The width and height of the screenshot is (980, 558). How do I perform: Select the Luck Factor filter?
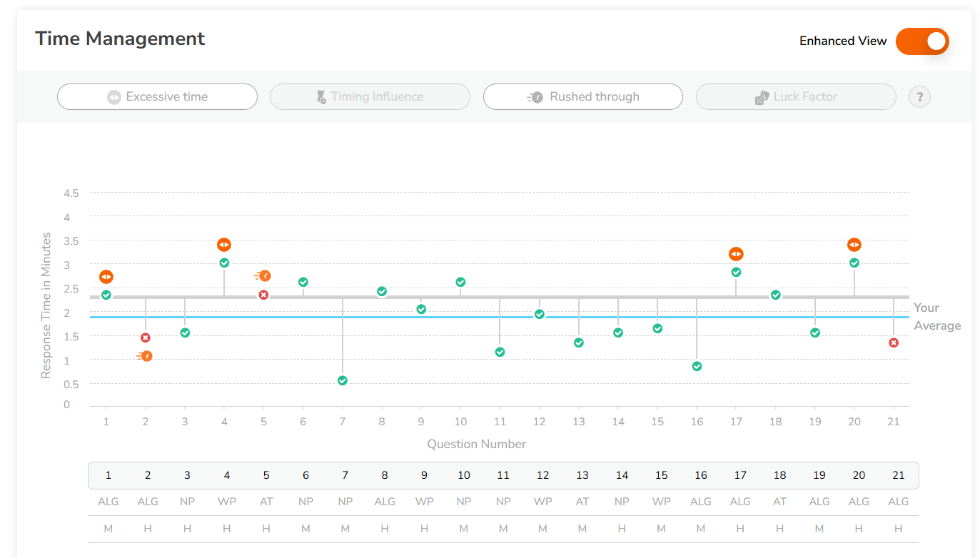click(x=795, y=97)
